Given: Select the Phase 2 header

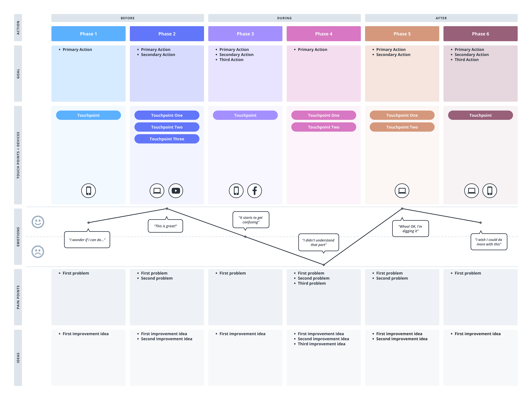Looking at the screenshot, I should click(x=167, y=34).
